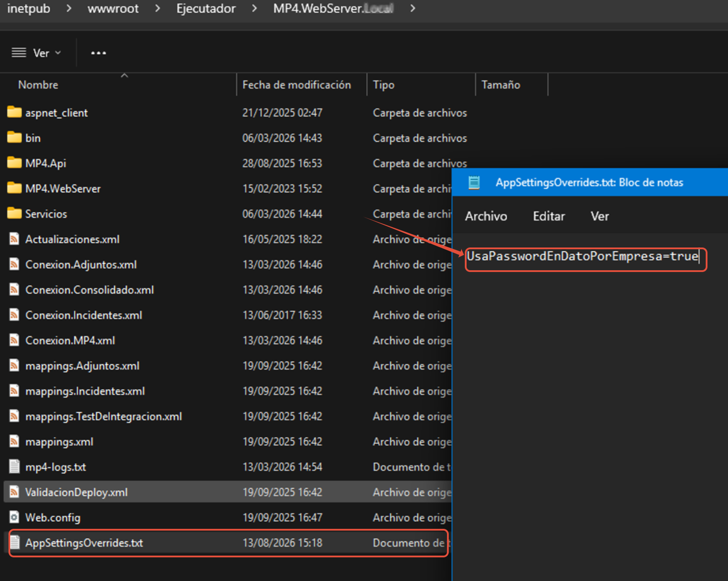Open the three-dots more options menu

pos(99,53)
